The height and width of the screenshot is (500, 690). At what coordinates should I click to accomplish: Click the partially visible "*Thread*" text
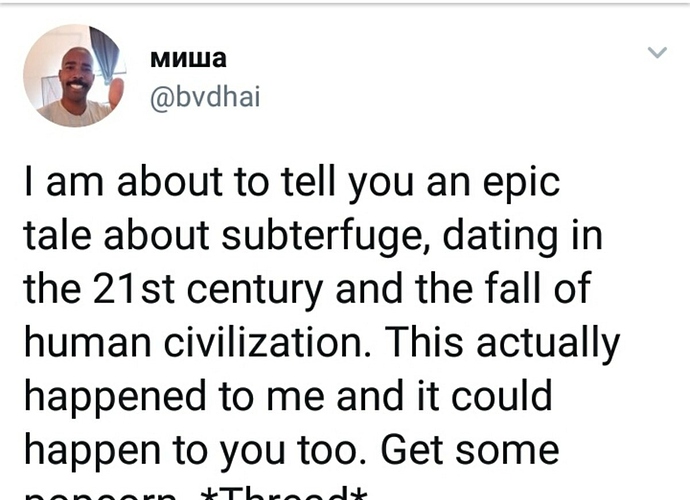284,494
